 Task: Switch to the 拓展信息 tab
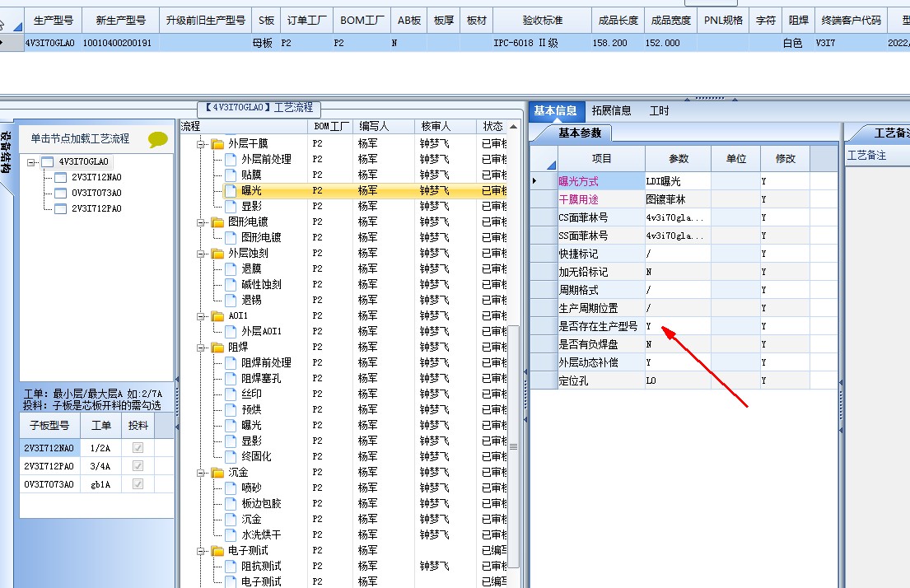click(x=611, y=111)
